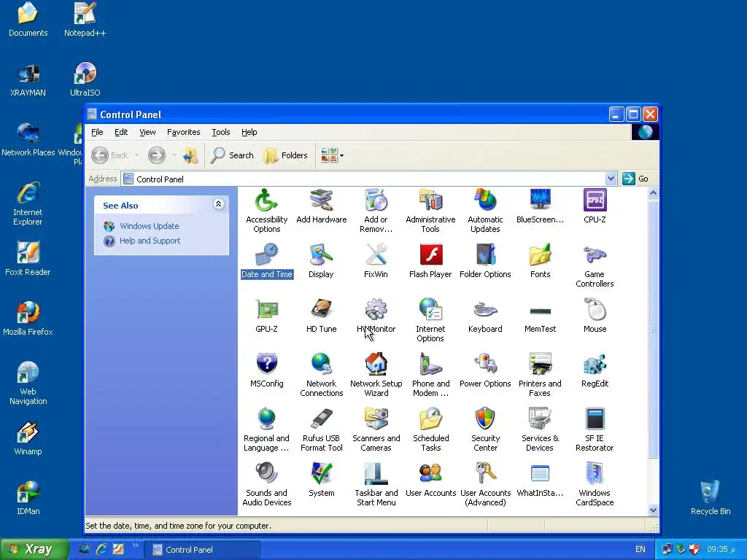
Task: Select the Keyboard icon
Action: click(x=485, y=315)
